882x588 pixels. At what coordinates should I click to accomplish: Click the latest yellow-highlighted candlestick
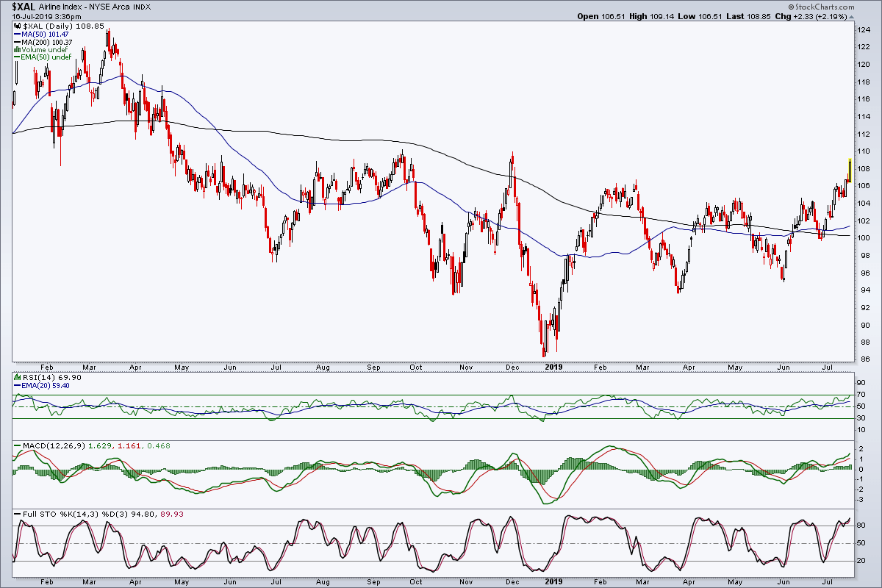(850, 171)
